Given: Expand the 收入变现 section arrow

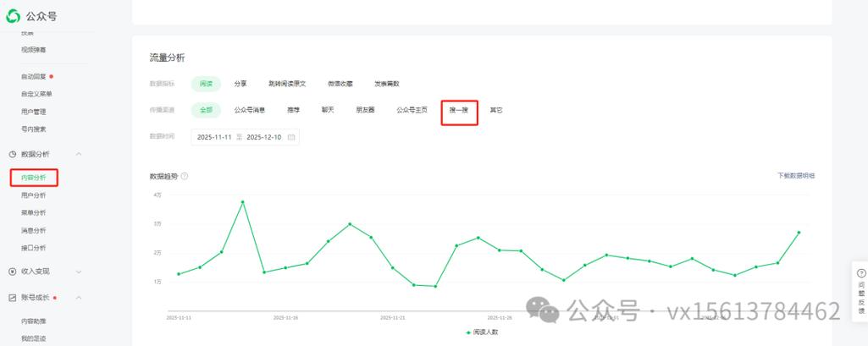Looking at the screenshot, I should click(79, 272).
